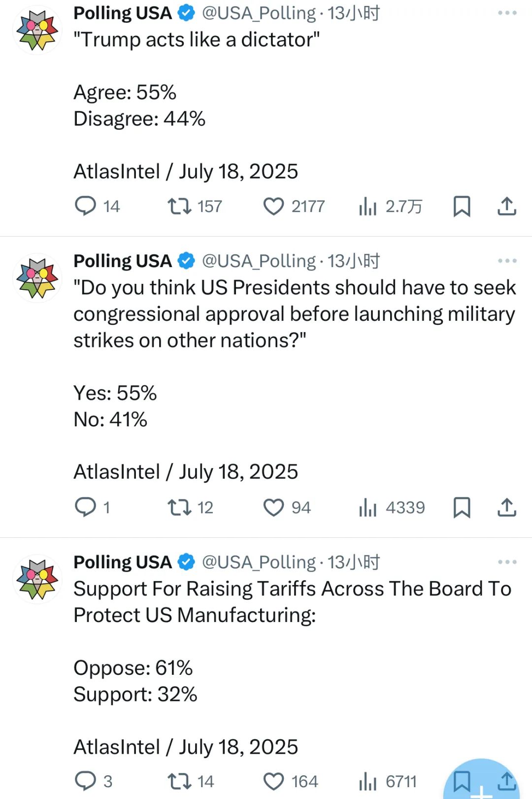Retweet the tariffs poll tweet

[179, 781]
